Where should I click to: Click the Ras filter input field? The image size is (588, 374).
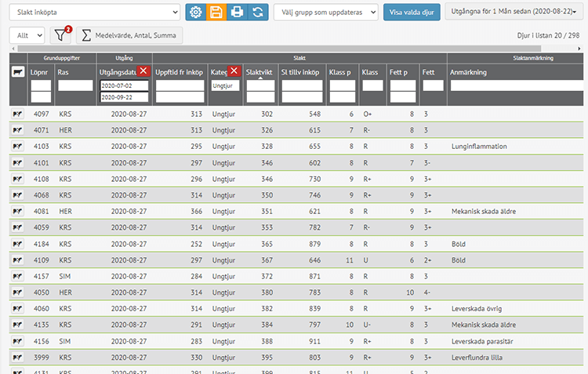[75, 85]
